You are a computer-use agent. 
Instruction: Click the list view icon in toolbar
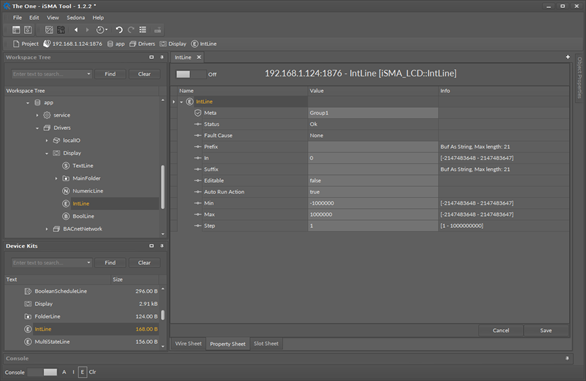click(143, 30)
